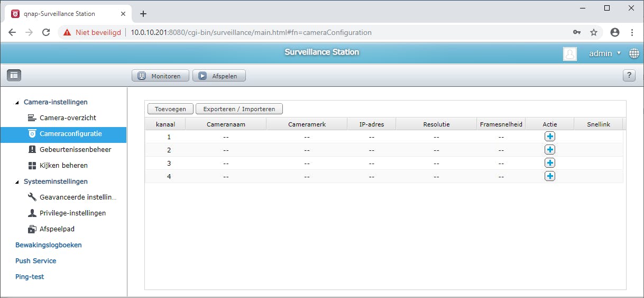Open the Chrome profile icon
644x298 pixels.
tap(615, 32)
